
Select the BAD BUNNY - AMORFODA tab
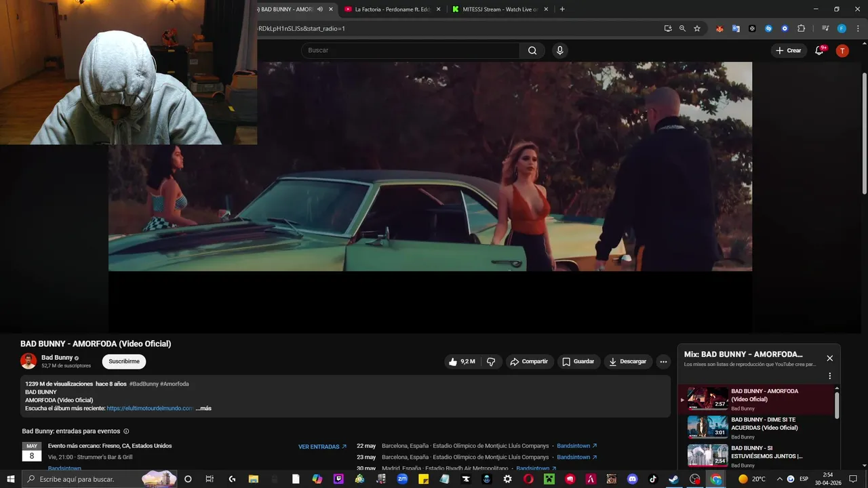click(285, 9)
